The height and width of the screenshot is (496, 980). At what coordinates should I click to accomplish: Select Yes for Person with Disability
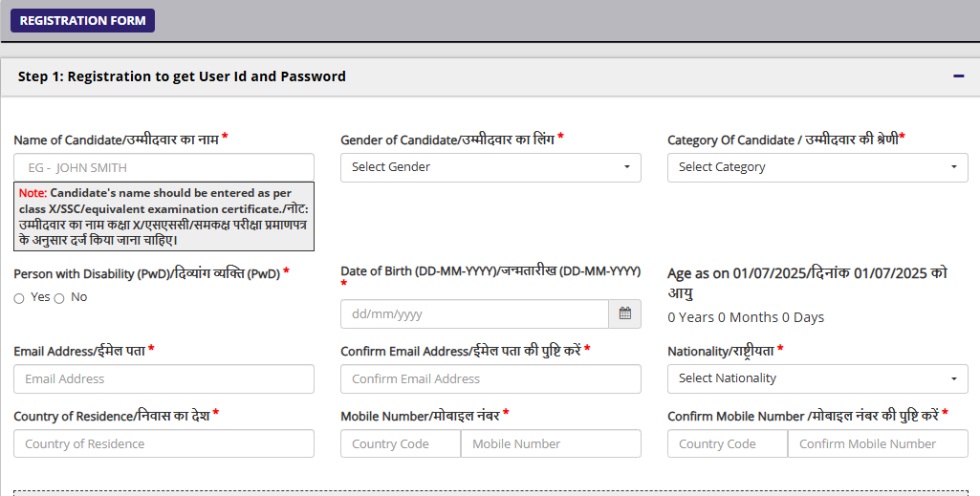[19, 298]
